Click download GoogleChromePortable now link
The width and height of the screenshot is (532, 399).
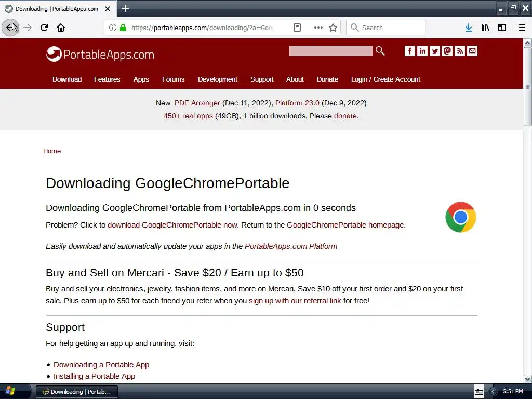tap(172, 225)
